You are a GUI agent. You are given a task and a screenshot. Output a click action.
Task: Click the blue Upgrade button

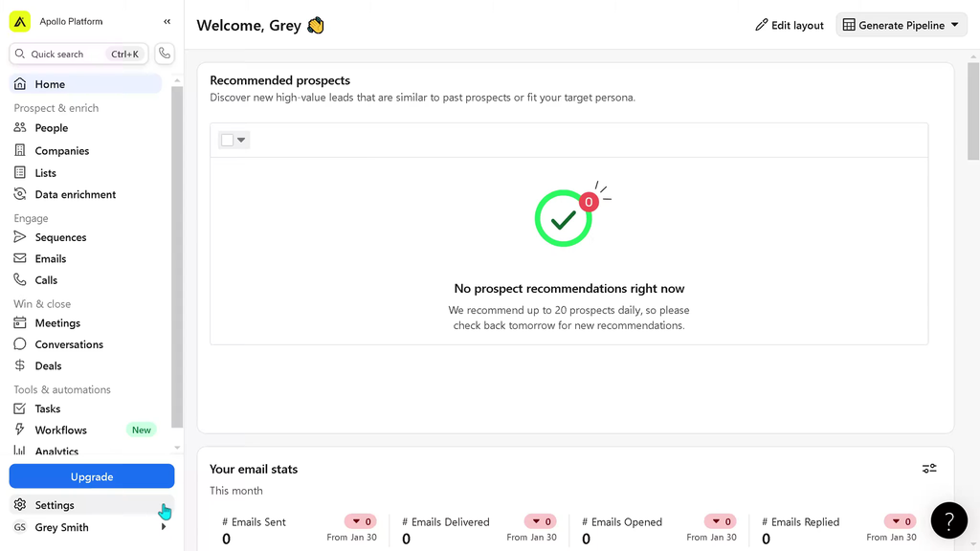[x=92, y=476]
